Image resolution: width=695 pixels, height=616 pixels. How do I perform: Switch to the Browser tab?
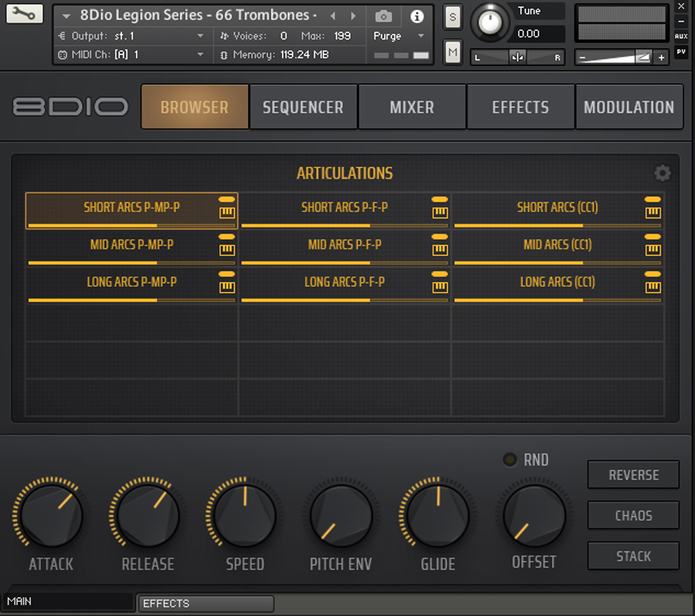(x=195, y=107)
